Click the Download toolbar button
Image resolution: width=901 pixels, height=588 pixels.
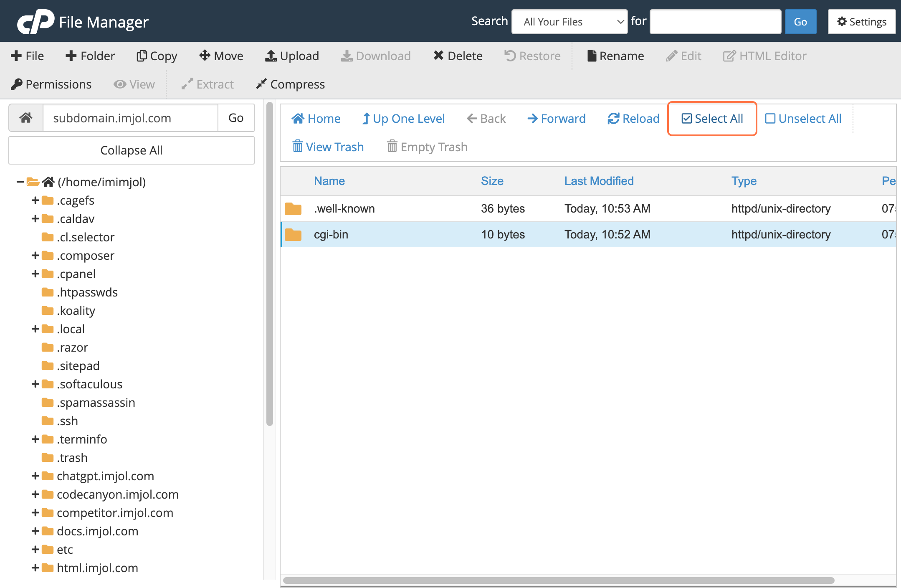click(376, 56)
